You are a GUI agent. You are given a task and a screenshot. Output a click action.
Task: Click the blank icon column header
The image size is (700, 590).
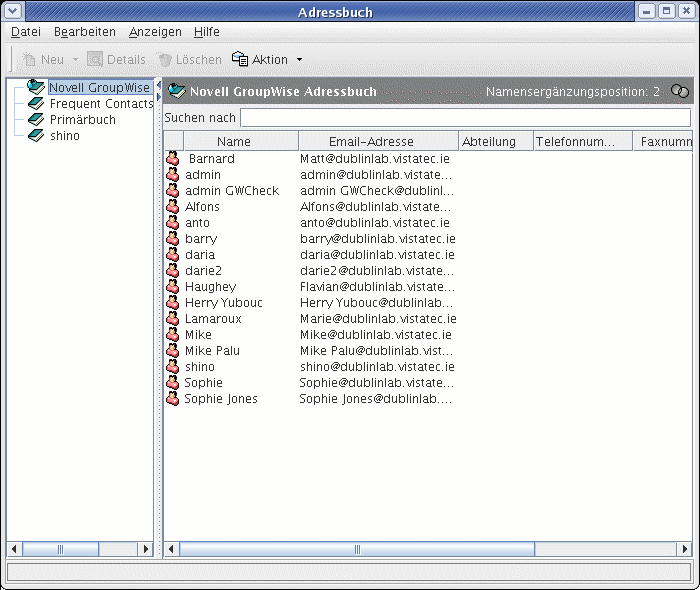point(174,141)
